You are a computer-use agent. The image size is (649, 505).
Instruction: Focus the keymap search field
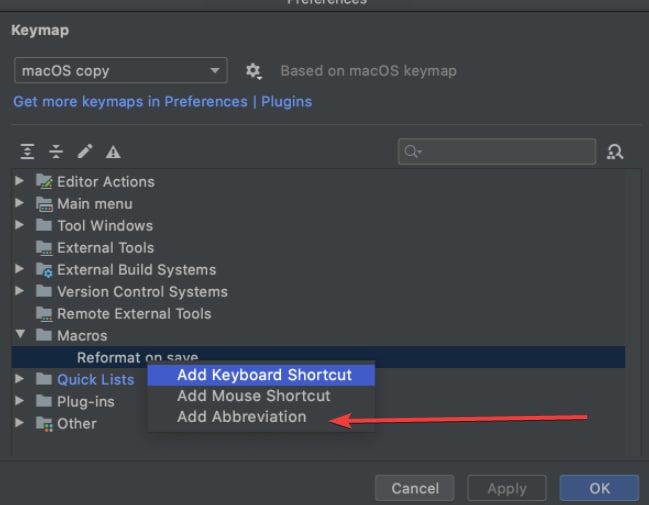tap(505, 152)
